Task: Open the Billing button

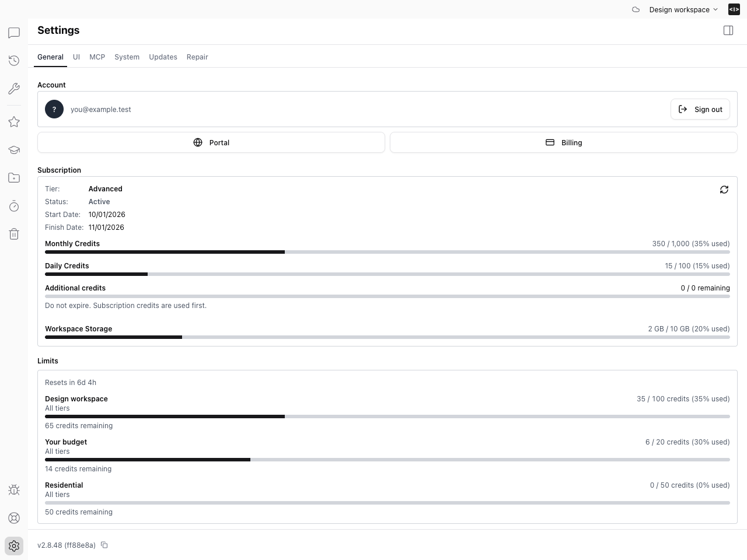Action: [564, 142]
